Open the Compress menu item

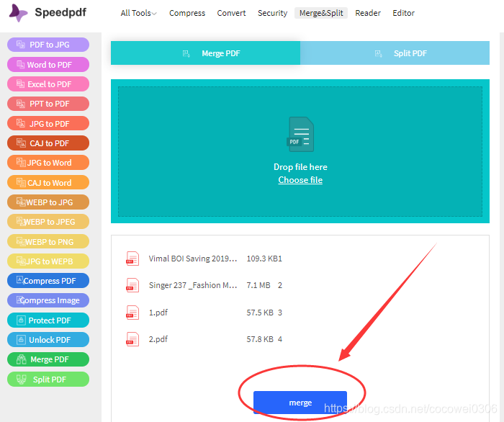point(187,13)
